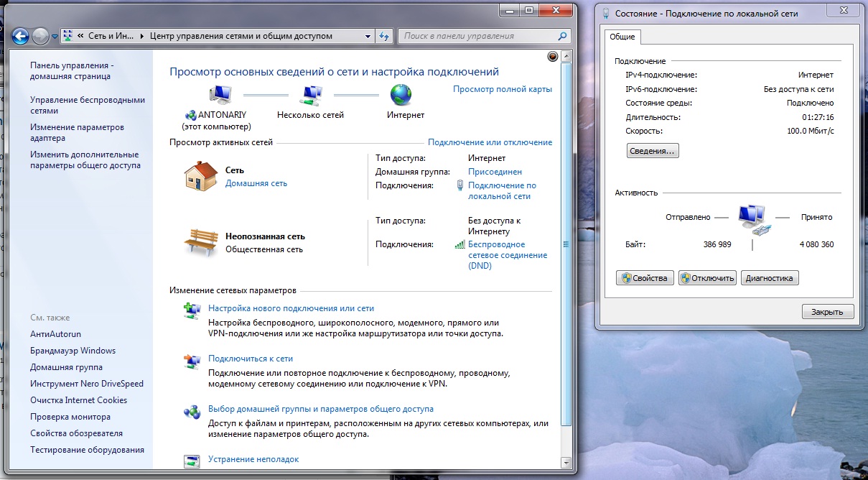The height and width of the screenshot is (480, 868).
Task: Open Беспроводное сетевое соединение (DND) link
Action: tap(508, 255)
